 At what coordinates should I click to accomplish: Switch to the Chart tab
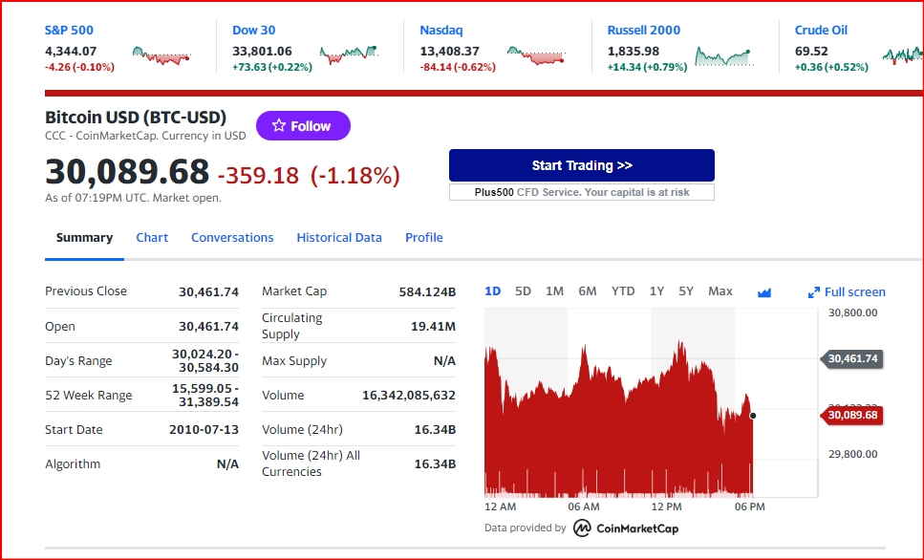pyautogui.click(x=152, y=238)
